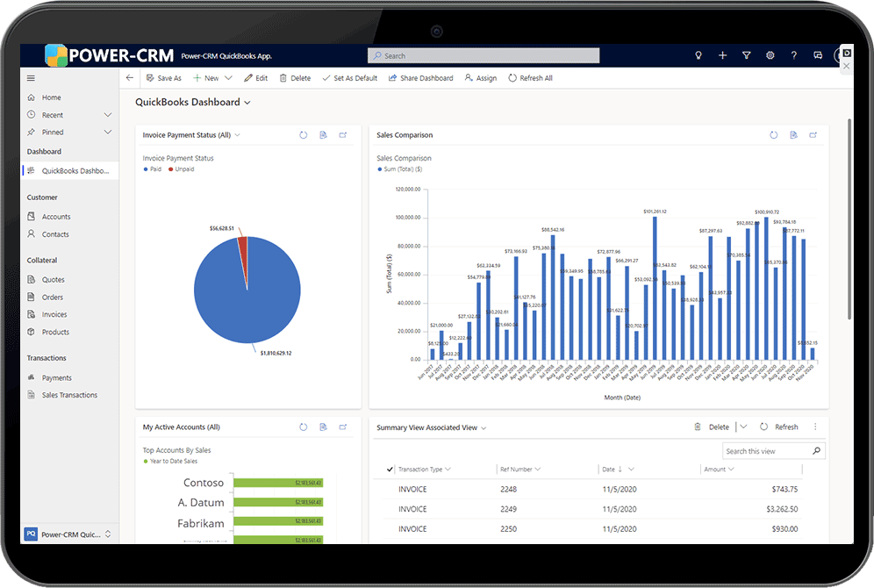
Task: Click Delete in the top command bar
Action: tap(295, 78)
